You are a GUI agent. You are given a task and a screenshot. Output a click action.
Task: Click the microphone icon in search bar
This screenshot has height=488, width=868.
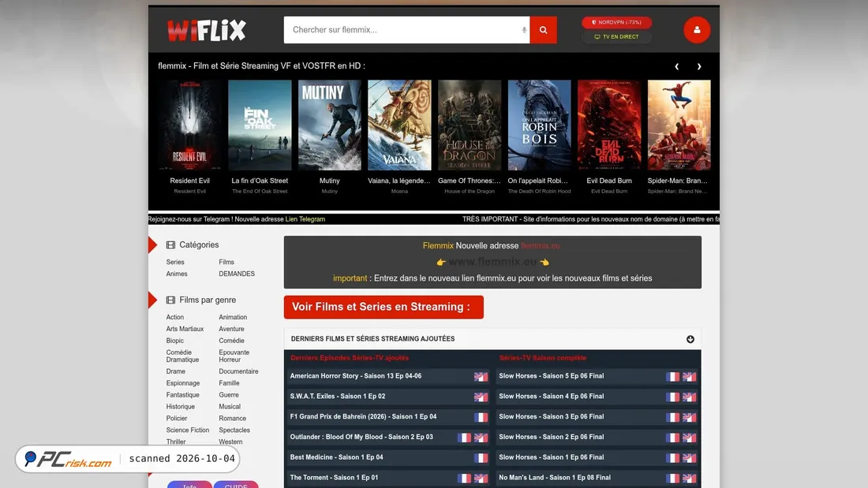click(524, 30)
